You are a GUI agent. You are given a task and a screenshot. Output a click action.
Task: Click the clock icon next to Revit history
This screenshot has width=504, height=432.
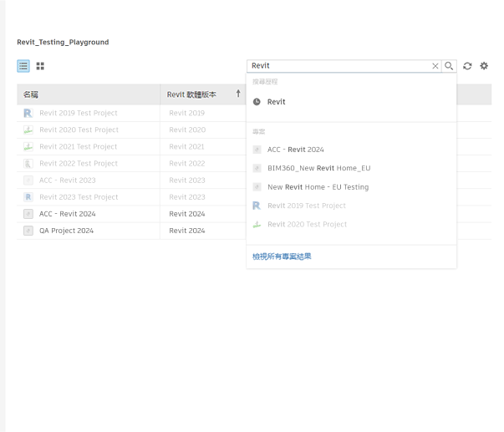[x=257, y=102]
